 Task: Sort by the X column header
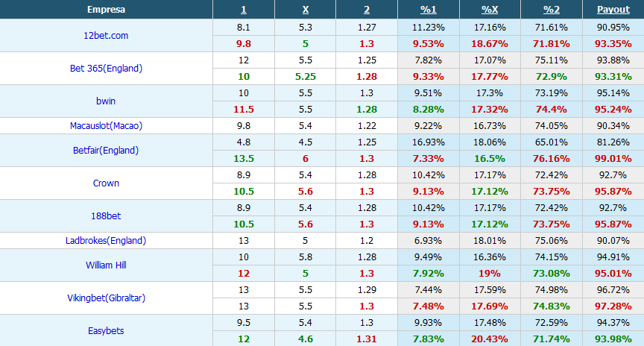pos(305,10)
